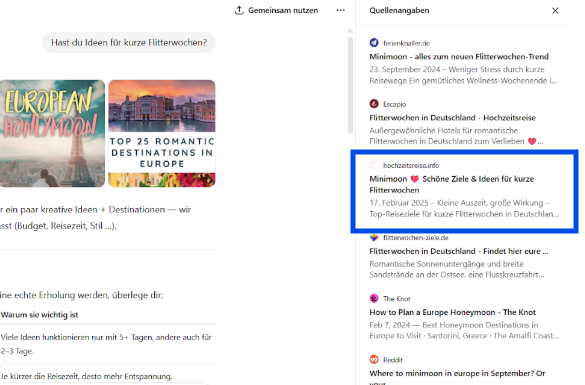Click the 'Je kürzer die Reisezeit' table cell

(87, 376)
